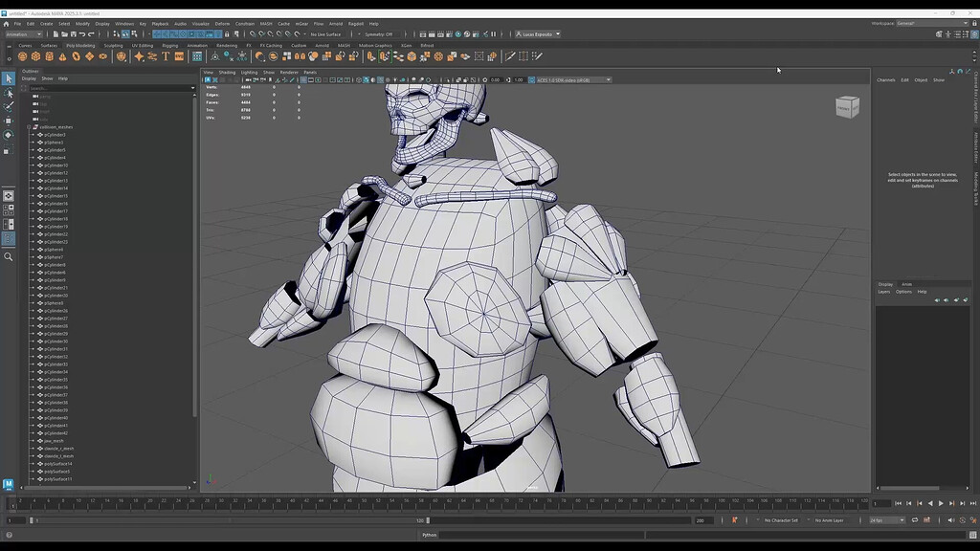
Task: Go to end of playback range
Action: (x=972, y=503)
